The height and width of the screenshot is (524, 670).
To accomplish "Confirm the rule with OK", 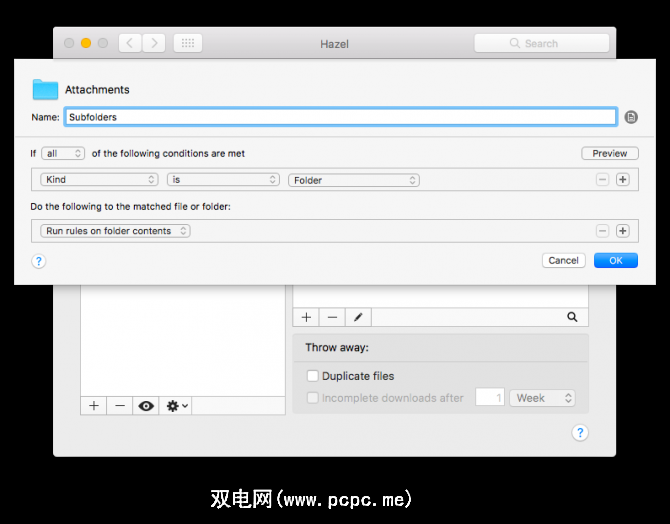I will tap(616, 260).
